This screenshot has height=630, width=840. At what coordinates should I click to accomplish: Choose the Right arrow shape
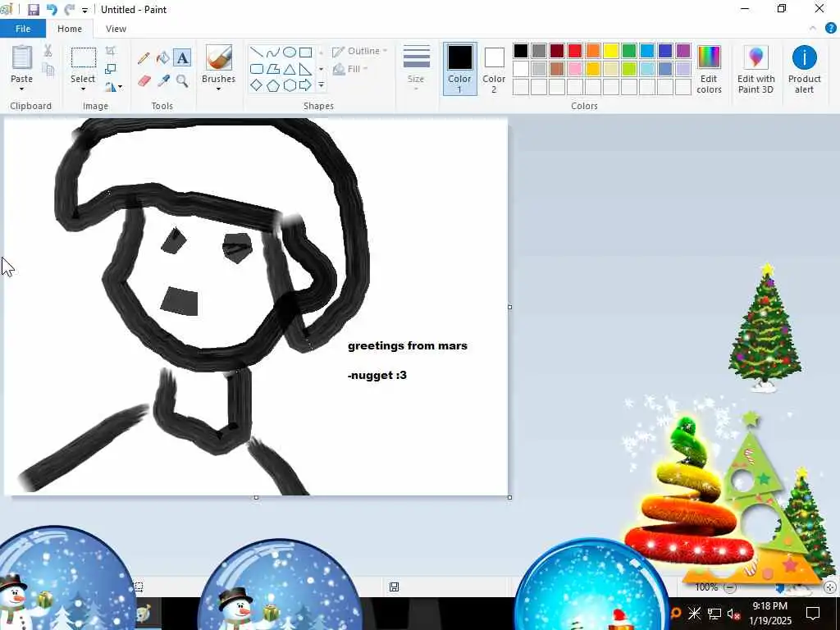tap(305, 85)
